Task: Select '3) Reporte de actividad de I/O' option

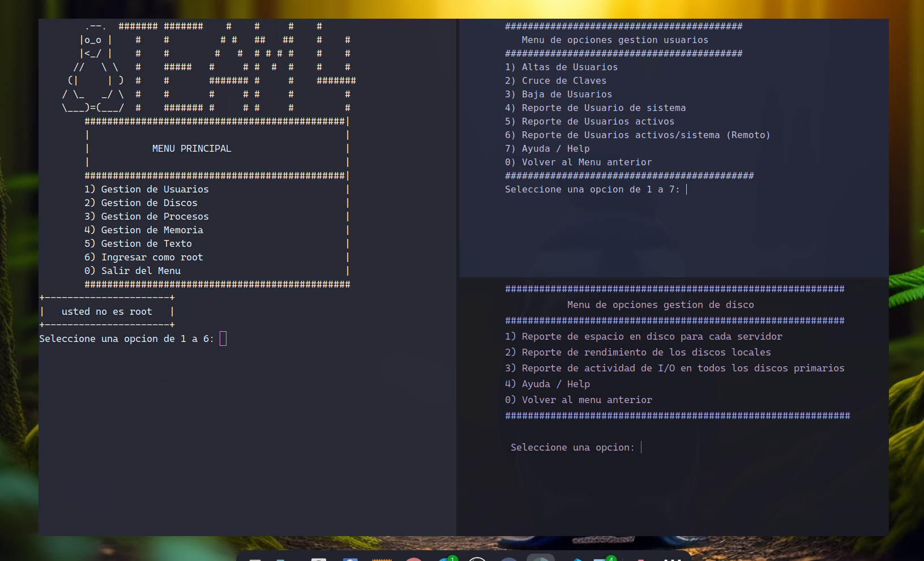Action: point(675,368)
